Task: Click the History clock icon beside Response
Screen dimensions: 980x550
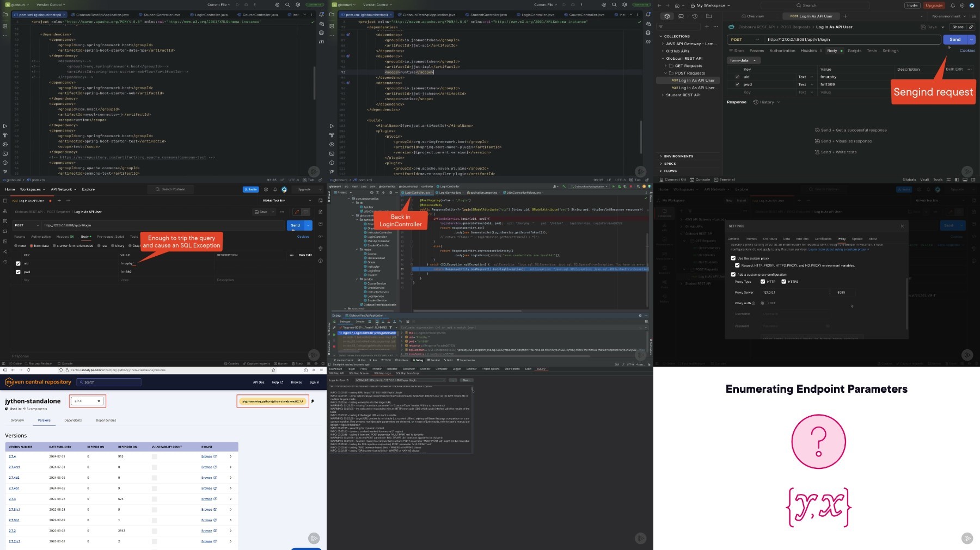Action: [756, 102]
